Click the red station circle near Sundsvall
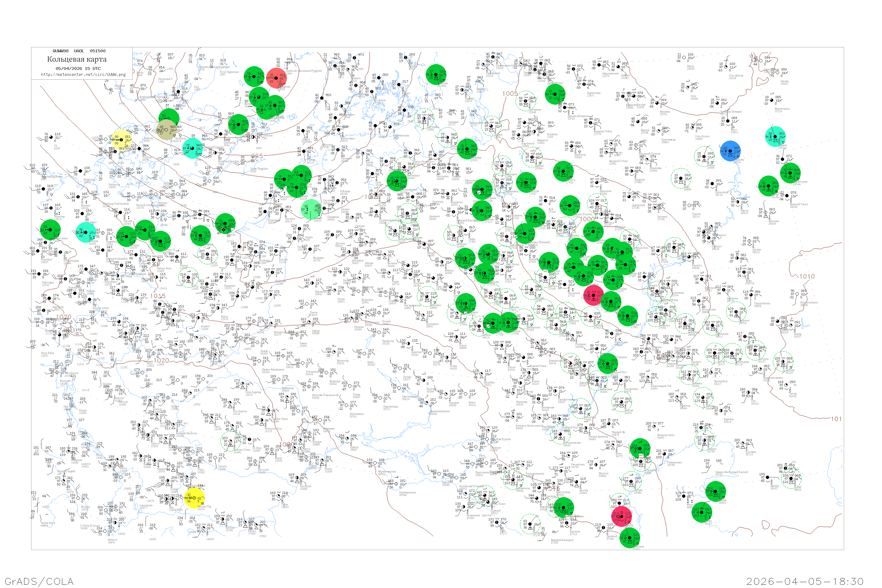 [277, 78]
